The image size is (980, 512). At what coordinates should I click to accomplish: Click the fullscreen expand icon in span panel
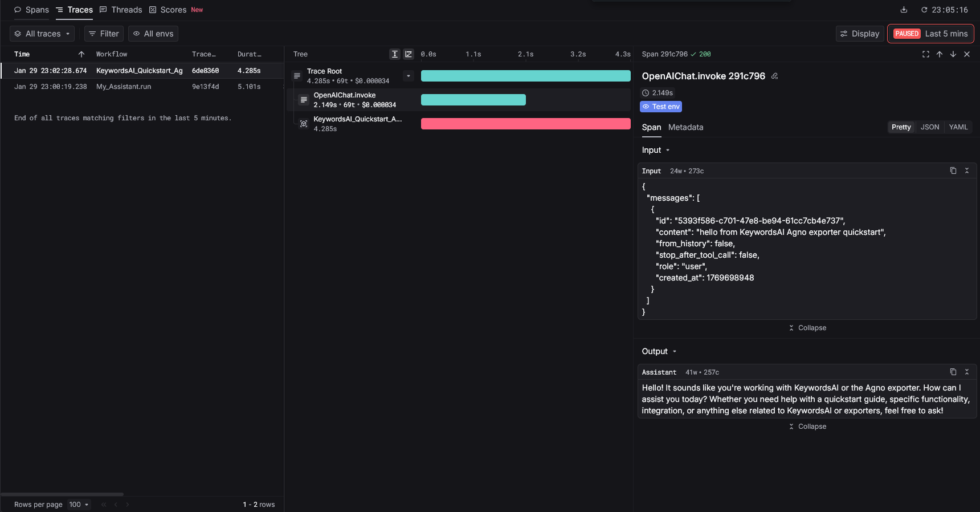[925, 54]
